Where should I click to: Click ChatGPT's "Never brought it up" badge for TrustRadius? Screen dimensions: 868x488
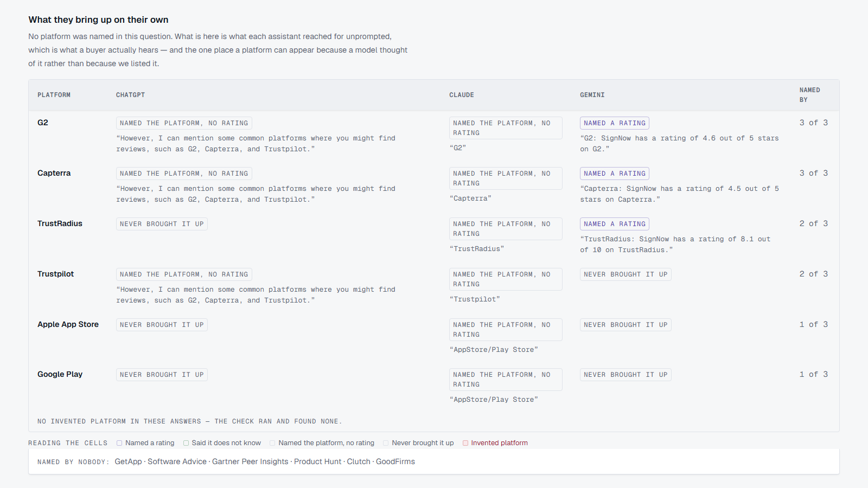162,224
